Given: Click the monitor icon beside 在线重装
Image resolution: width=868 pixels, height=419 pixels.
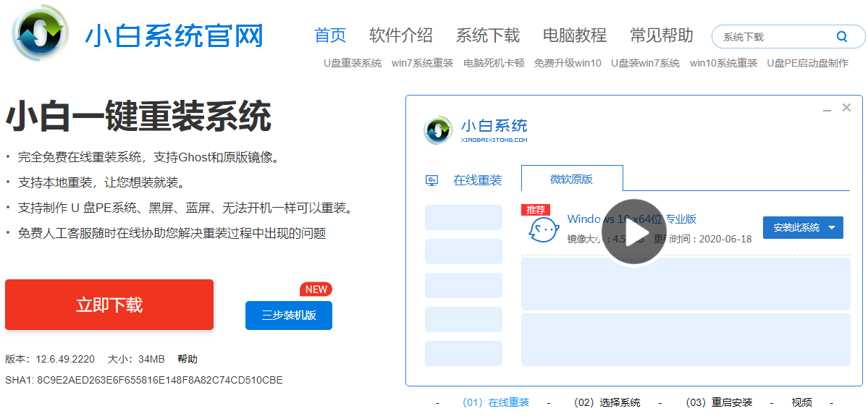Looking at the screenshot, I should pyautogui.click(x=431, y=180).
